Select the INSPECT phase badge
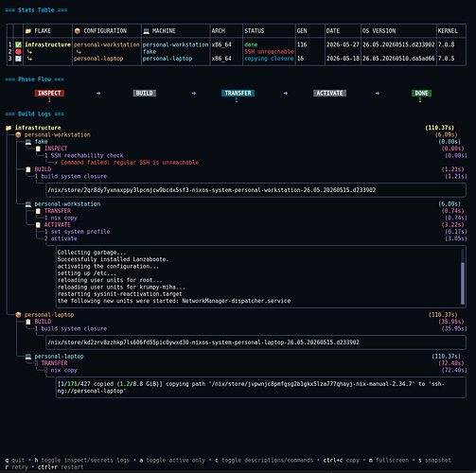The height and width of the screenshot is (473, 476). tap(49, 93)
